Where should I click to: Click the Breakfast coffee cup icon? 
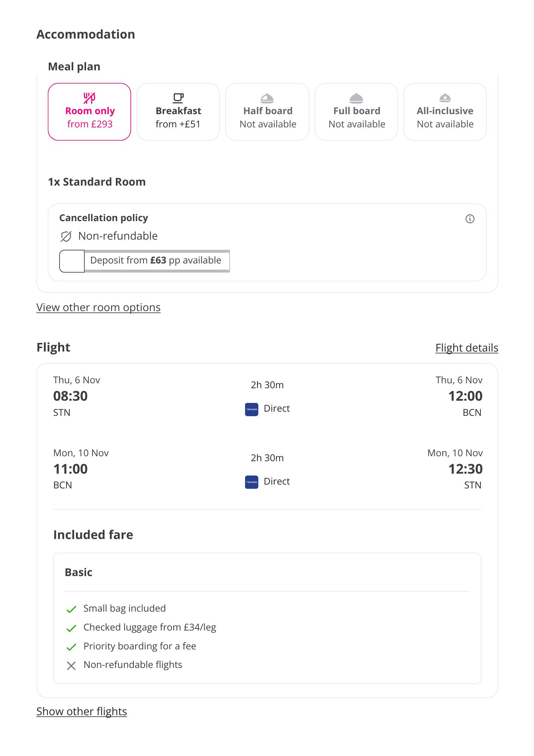click(x=178, y=98)
